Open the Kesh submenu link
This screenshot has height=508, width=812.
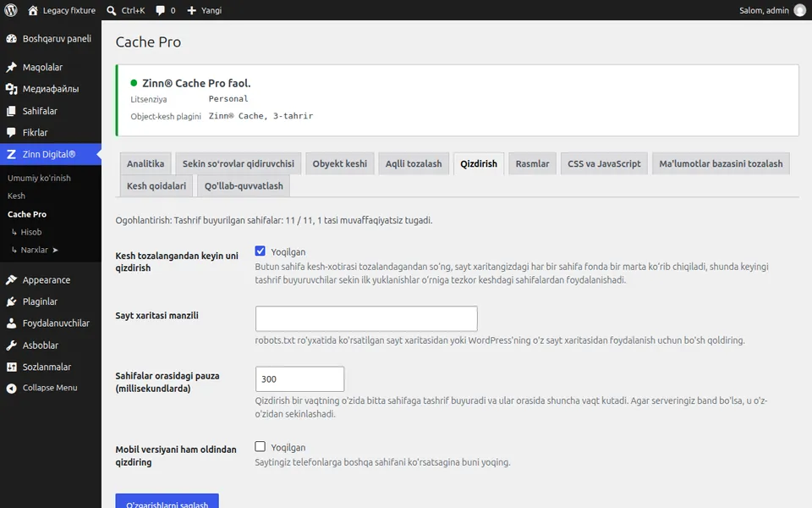click(x=16, y=196)
